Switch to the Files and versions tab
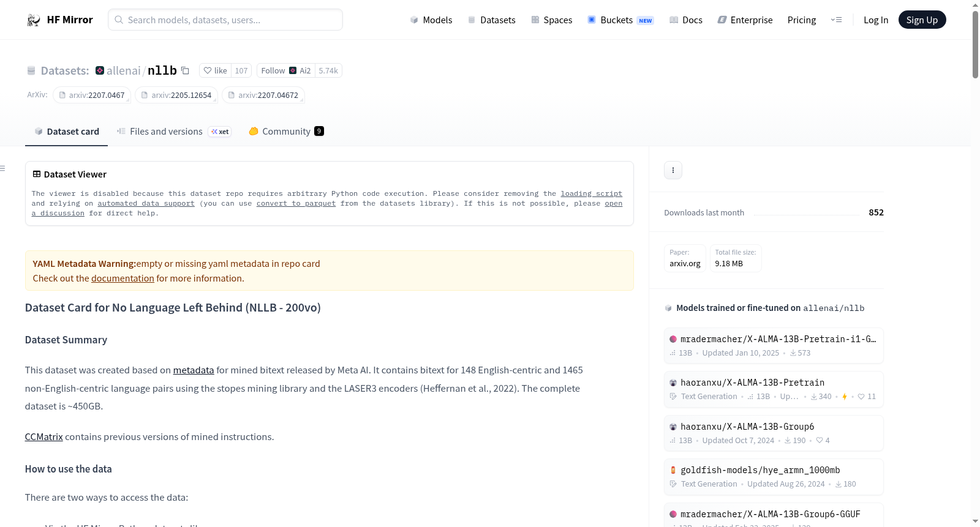This screenshot has width=980, height=527. (174, 132)
